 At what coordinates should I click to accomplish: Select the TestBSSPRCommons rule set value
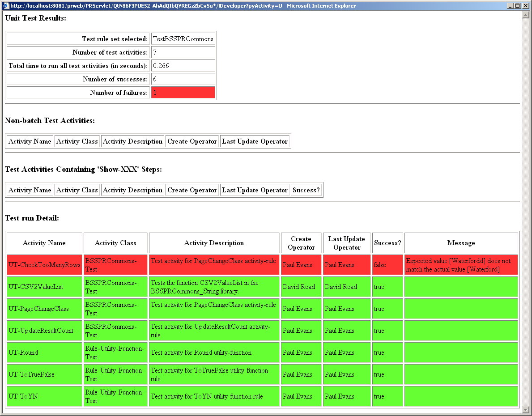coord(183,39)
